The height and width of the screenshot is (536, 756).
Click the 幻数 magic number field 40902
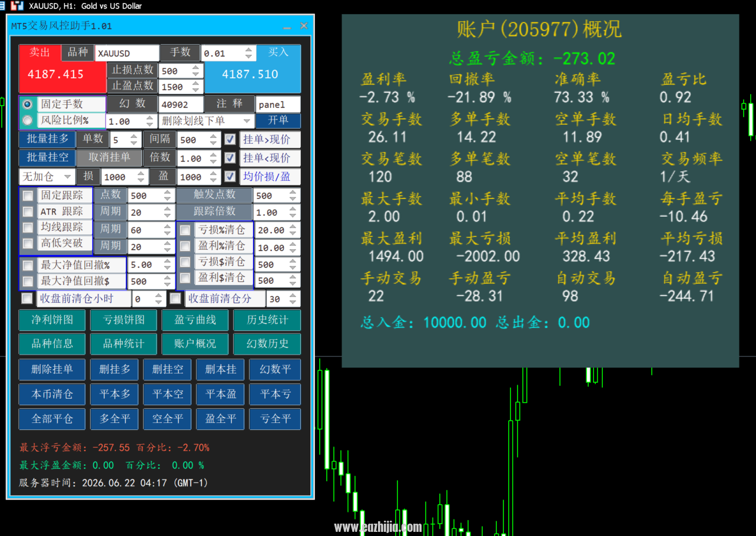181,104
